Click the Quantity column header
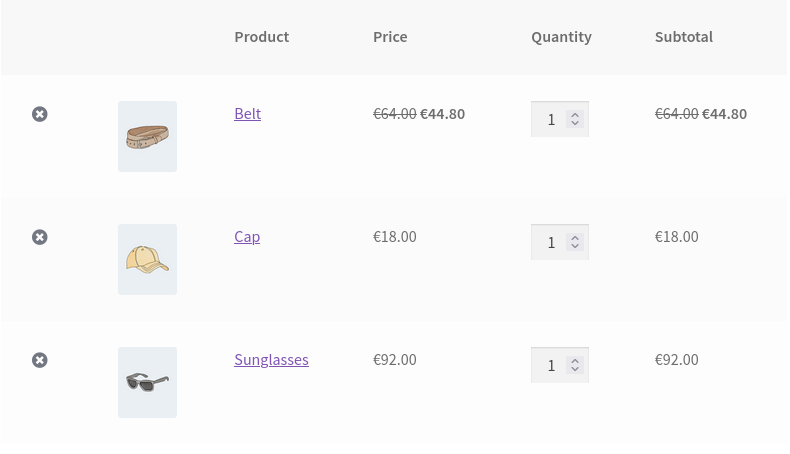Screen dimensions: 790x454 561,37
